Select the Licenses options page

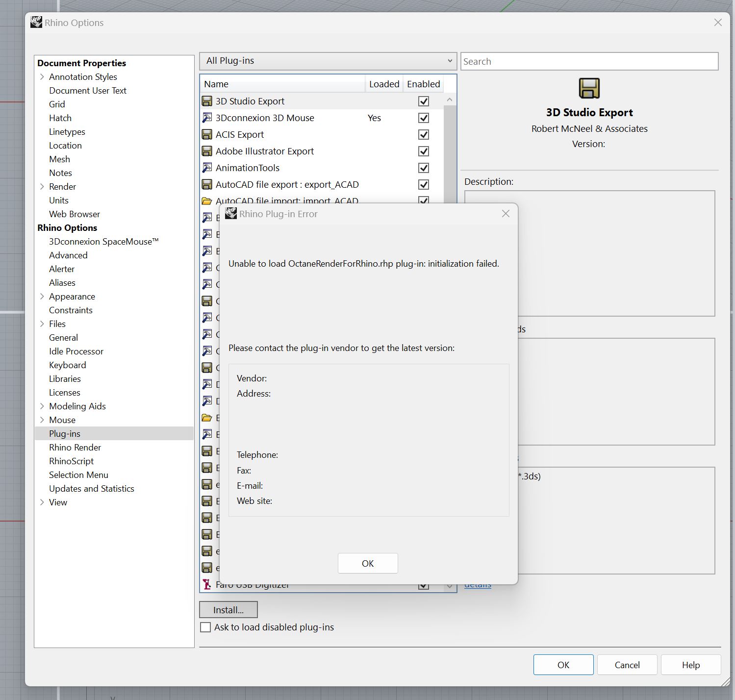pos(65,393)
